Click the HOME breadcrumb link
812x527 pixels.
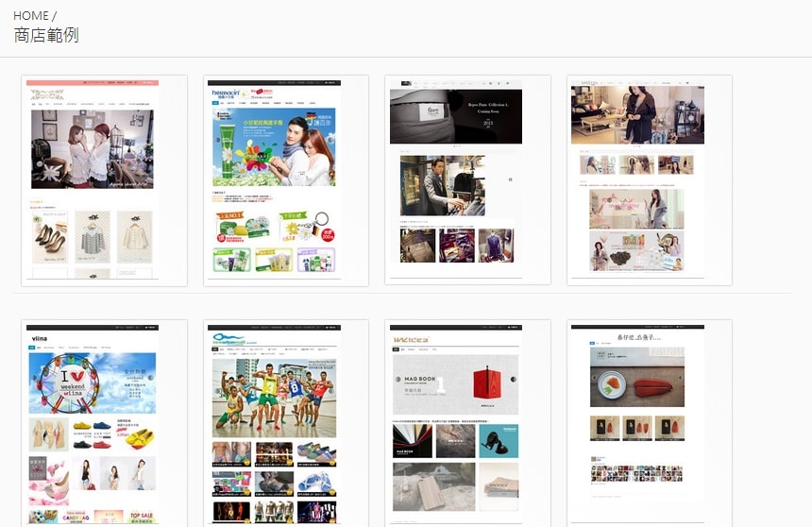[30, 16]
